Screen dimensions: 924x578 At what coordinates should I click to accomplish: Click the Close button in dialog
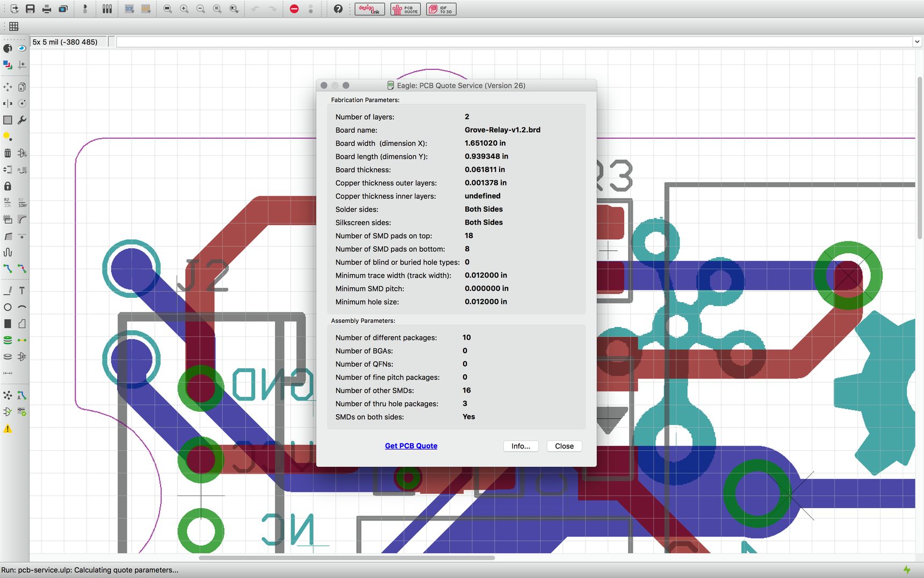(564, 446)
